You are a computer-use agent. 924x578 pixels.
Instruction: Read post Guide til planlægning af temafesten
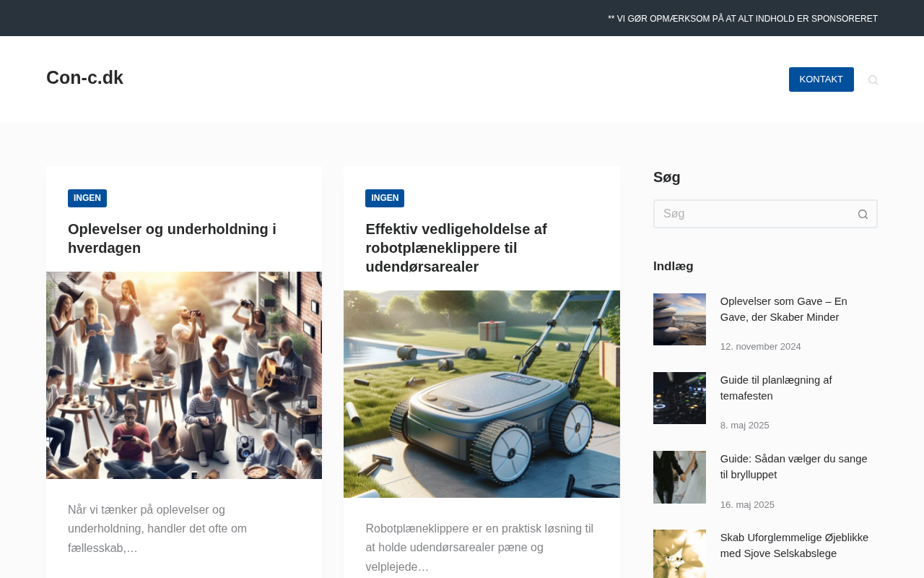point(776,388)
